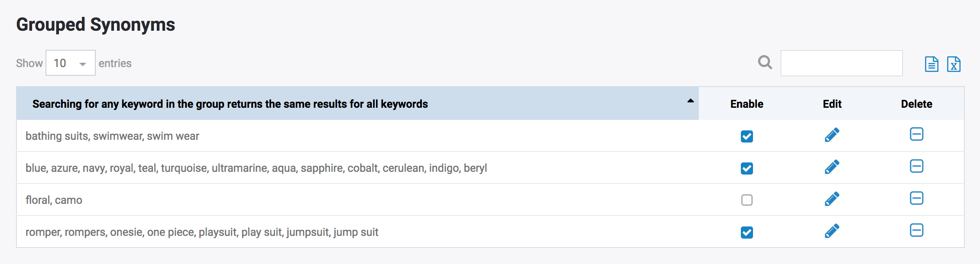The image size is (980, 264).
Task: Open the Show entries count dropdown
Action: tap(71, 63)
